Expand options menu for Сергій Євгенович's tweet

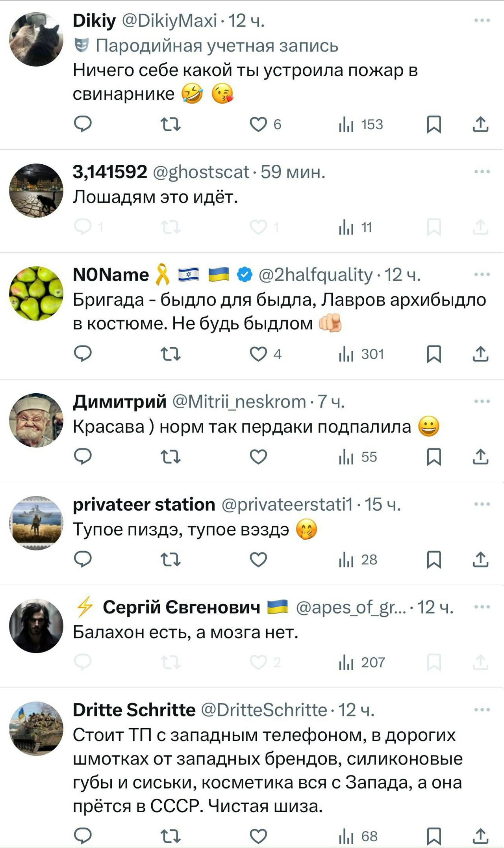482,607
